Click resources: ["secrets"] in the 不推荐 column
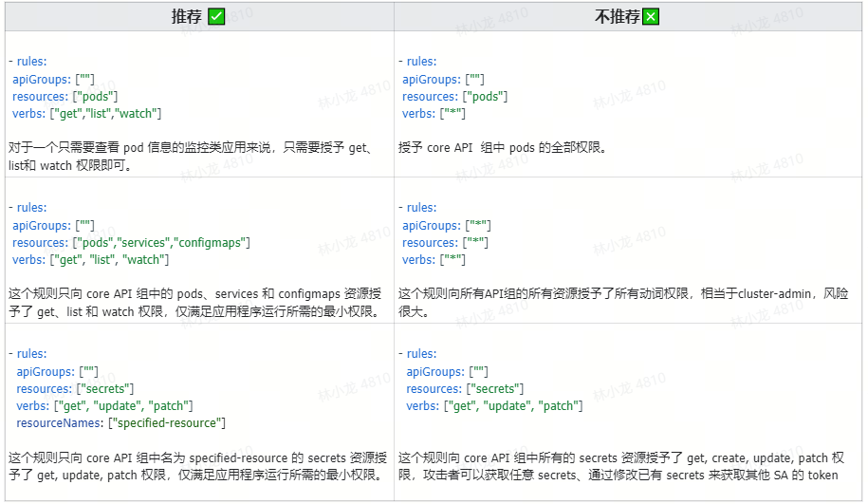 (x=465, y=389)
